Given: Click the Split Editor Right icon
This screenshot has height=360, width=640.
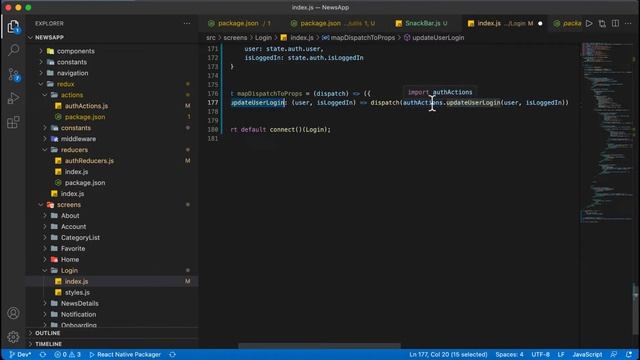Looking at the screenshot, I should 615,23.
